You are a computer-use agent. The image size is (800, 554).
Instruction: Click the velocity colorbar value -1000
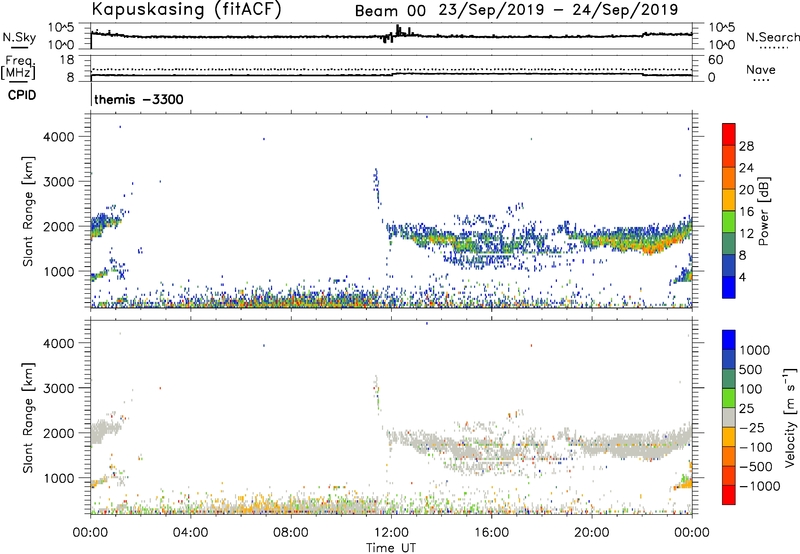pos(759,486)
